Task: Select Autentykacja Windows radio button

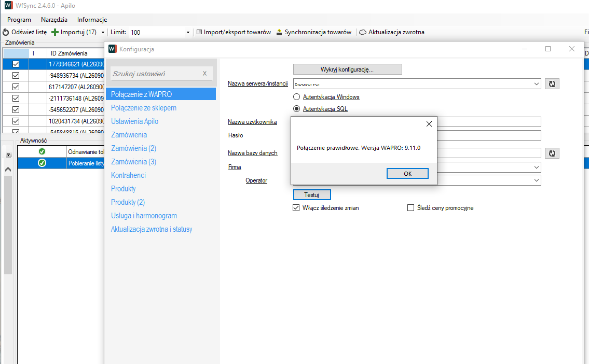Action: 296,97
